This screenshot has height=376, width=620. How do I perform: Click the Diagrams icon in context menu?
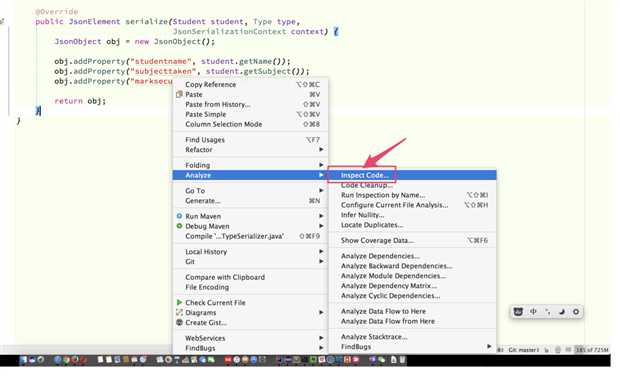click(179, 312)
